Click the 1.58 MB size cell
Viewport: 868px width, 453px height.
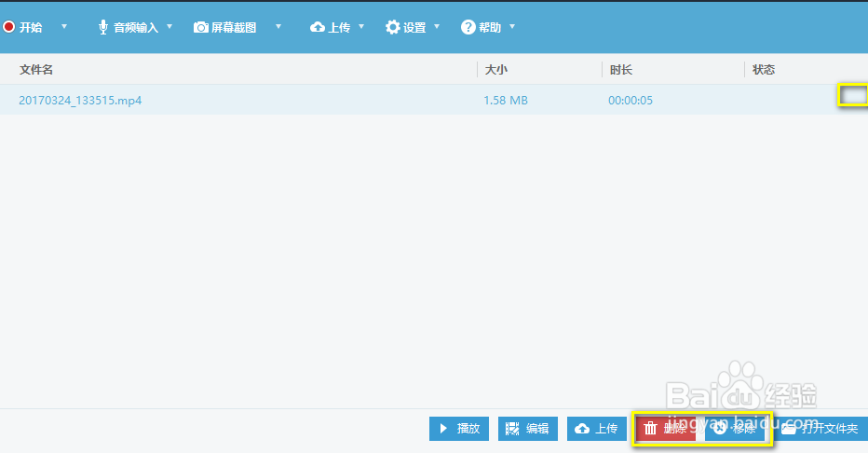tap(506, 101)
